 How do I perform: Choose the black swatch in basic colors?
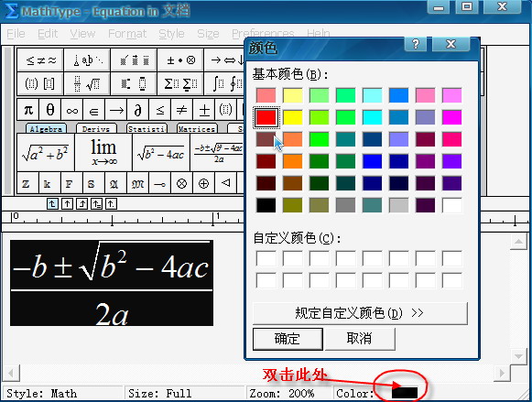(x=266, y=205)
